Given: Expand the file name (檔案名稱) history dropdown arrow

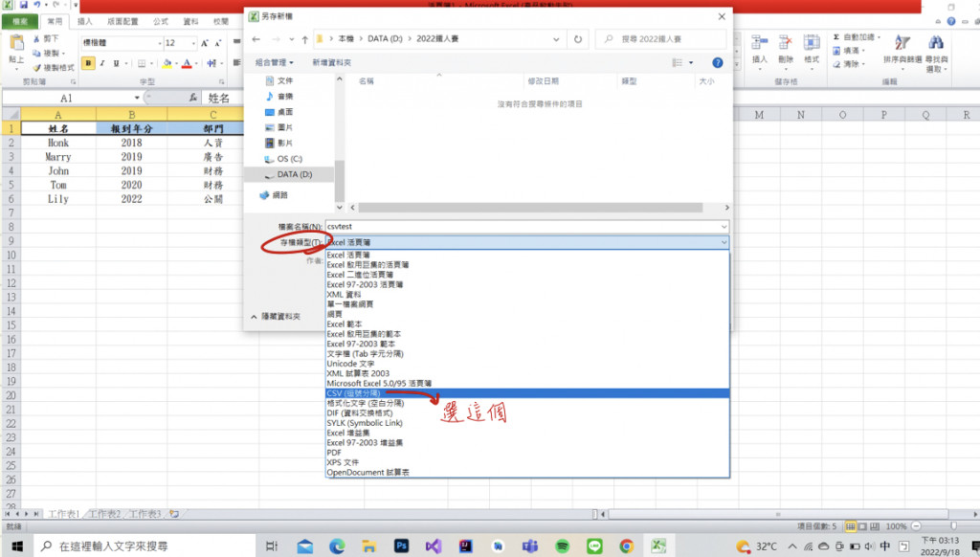Looking at the screenshot, I should click(x=724, y=226).
